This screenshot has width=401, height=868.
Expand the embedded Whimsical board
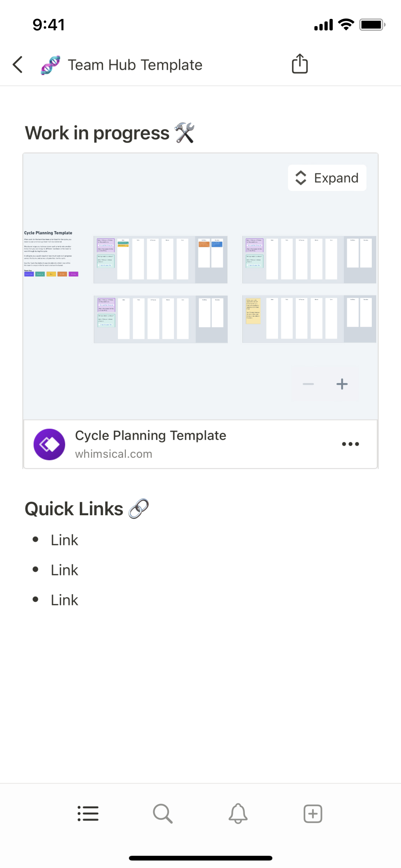[327, 178]
